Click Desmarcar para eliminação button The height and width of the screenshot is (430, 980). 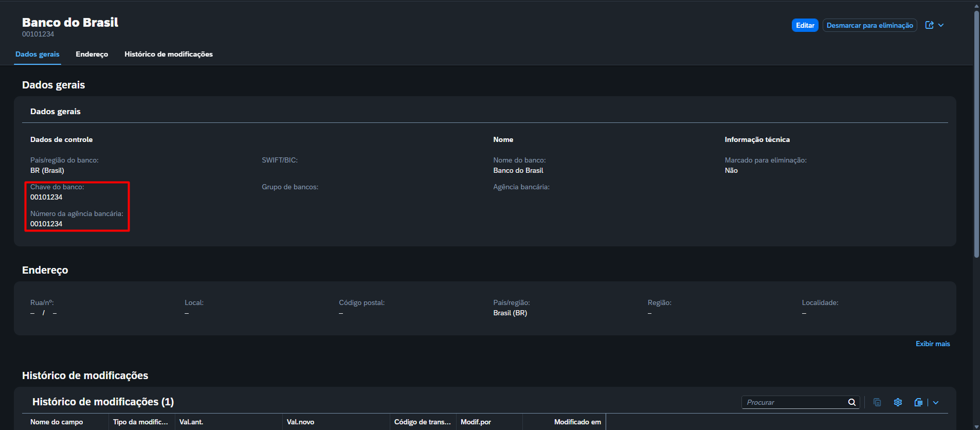tap(869, 25)
